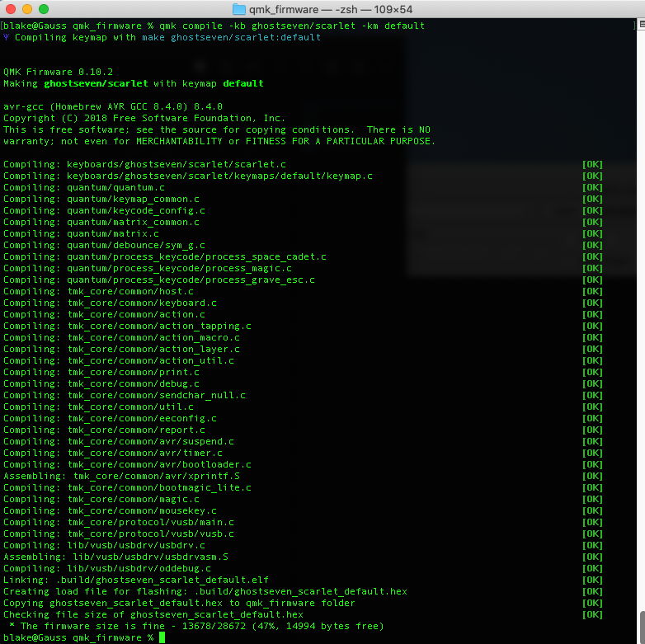Viewport: 645px width, 644px height.
Task: Click 'quantum/debounce/sym_g.c' line
Action: pos(104,245)
